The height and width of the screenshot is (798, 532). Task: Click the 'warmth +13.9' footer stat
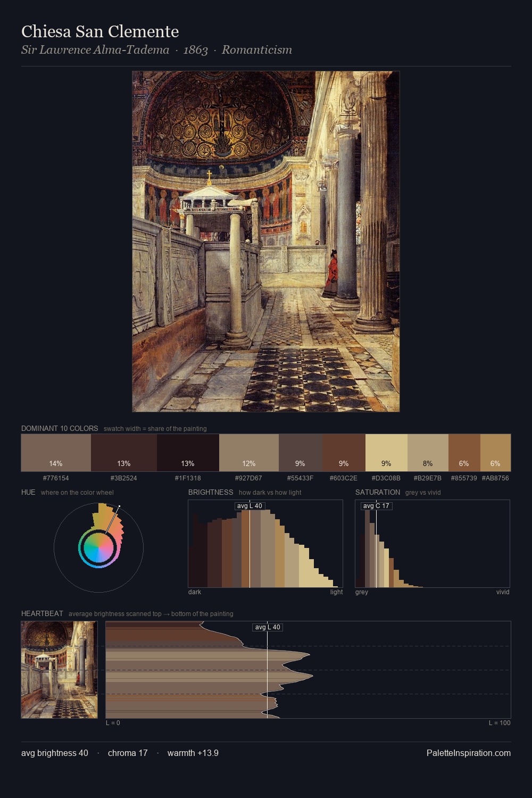click(x=193, y=753)
